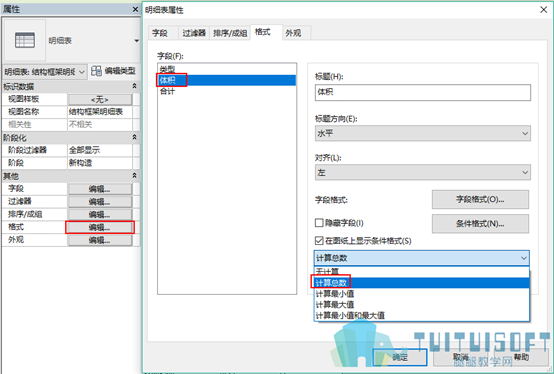The image size is (554, 374).
Task: Switch to the 排序/成组 tab
Action: [230, 33]
